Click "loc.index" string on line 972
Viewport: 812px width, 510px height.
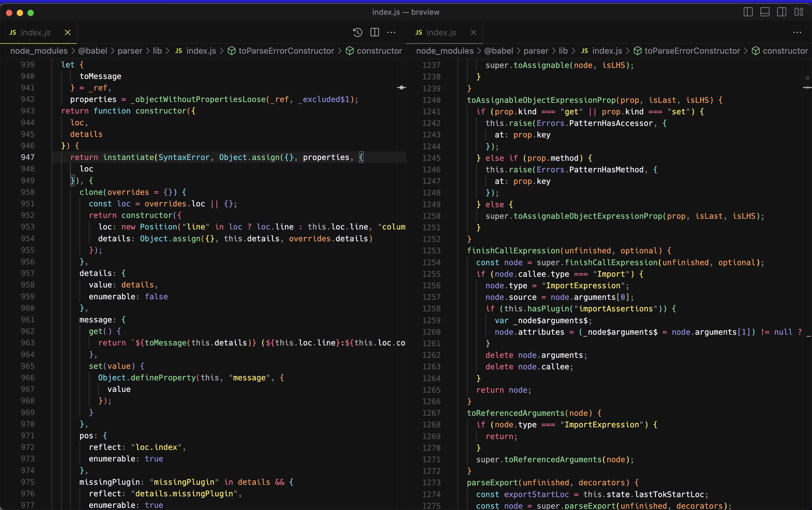point(156,447)
